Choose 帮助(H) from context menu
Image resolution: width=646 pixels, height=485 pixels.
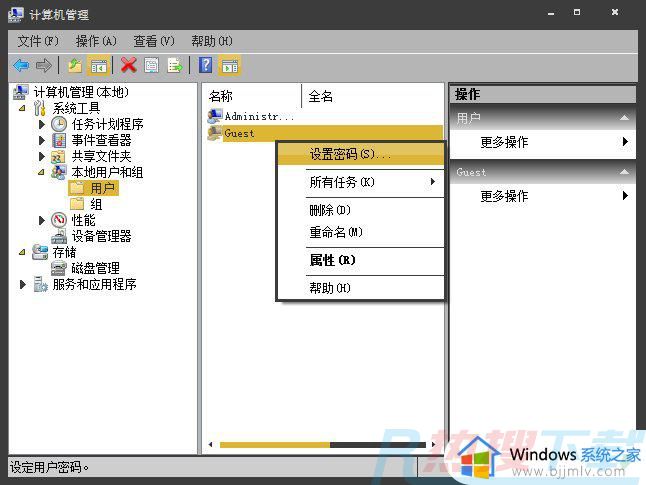[x=361, y=288]
